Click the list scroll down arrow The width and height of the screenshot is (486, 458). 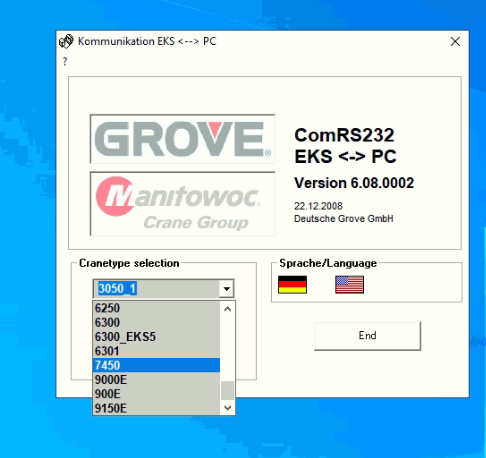point(228,408)
